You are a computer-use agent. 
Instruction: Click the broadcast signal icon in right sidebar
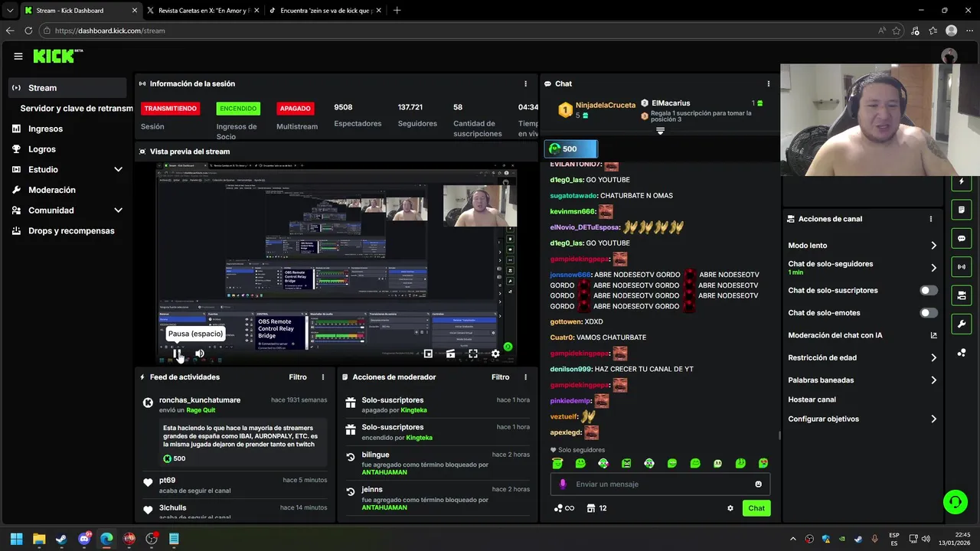(x=962, y=266)
